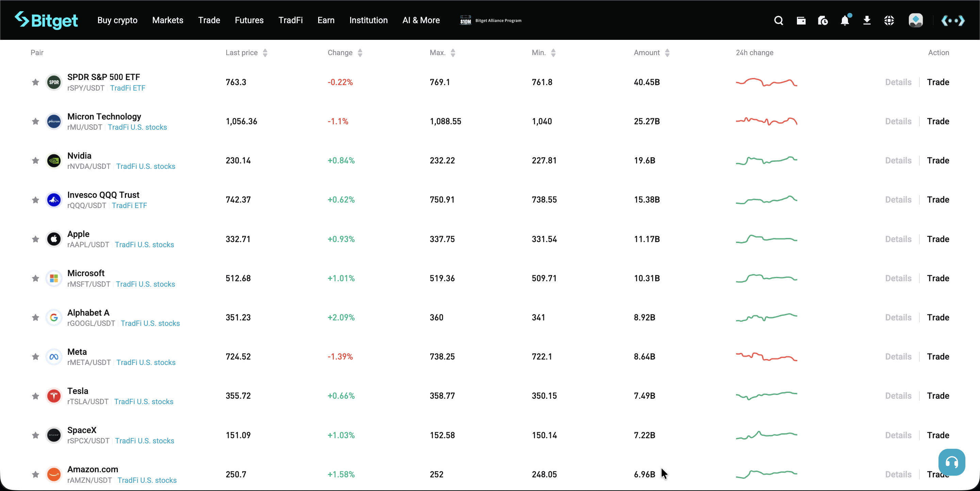Screen dimensions: 980x491
Task: Open the Futures menu
Action: [249, 20]
